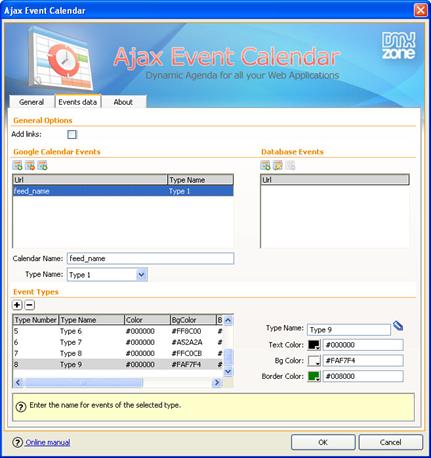Image resolution: width=431 pixels, height=458 pixels.
Task: Open the green Border Color picker
Action: (x=314, y=376)
